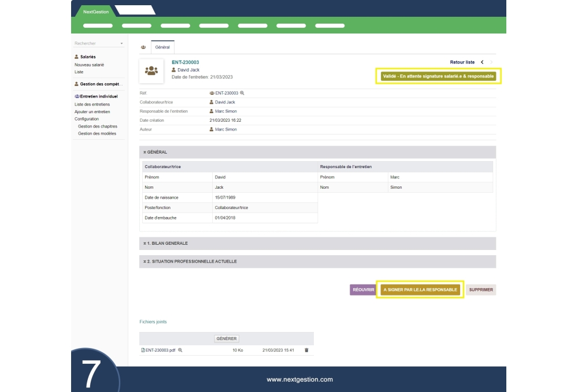This screenshot has width=578, height=392.
Task: Click the Retour liste link
Action: pyautogui.click(x=462, y=62)
